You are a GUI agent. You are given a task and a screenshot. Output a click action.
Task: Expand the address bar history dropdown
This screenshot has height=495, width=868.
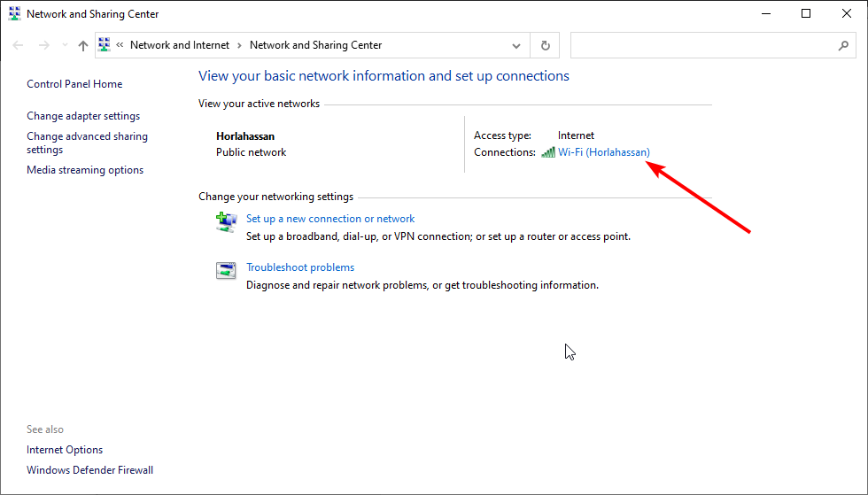click(515, 45)
